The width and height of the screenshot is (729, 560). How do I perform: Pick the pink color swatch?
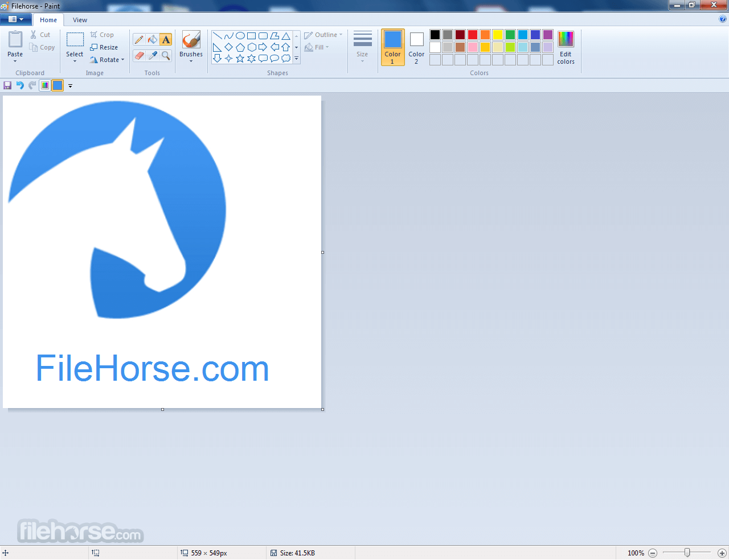tap(473, 47)
